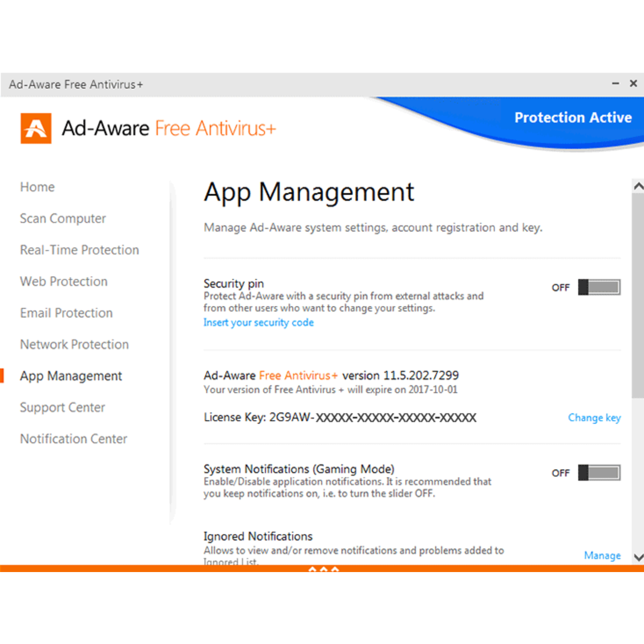Screen dimensions: 644x644
Task: Click the Security pin heading
Action: (x=233, y=284)
